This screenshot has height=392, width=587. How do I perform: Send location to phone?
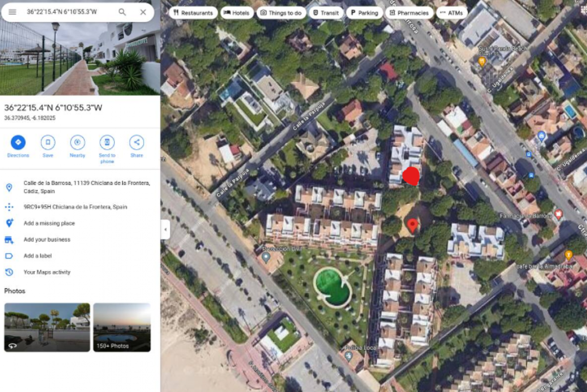coord(107,149)
